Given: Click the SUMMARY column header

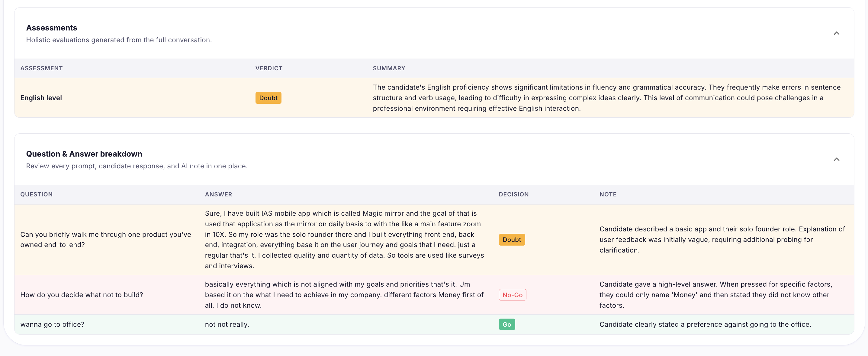Looking at the screenshot, I should (389, 68).
